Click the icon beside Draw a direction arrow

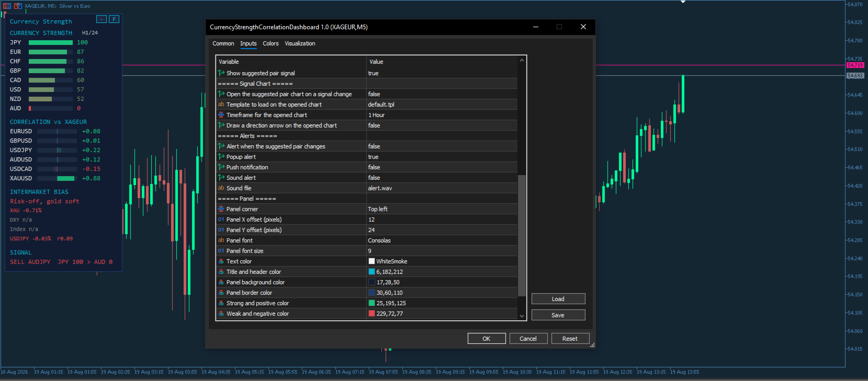pyautogui.click(x=221, y=125)
